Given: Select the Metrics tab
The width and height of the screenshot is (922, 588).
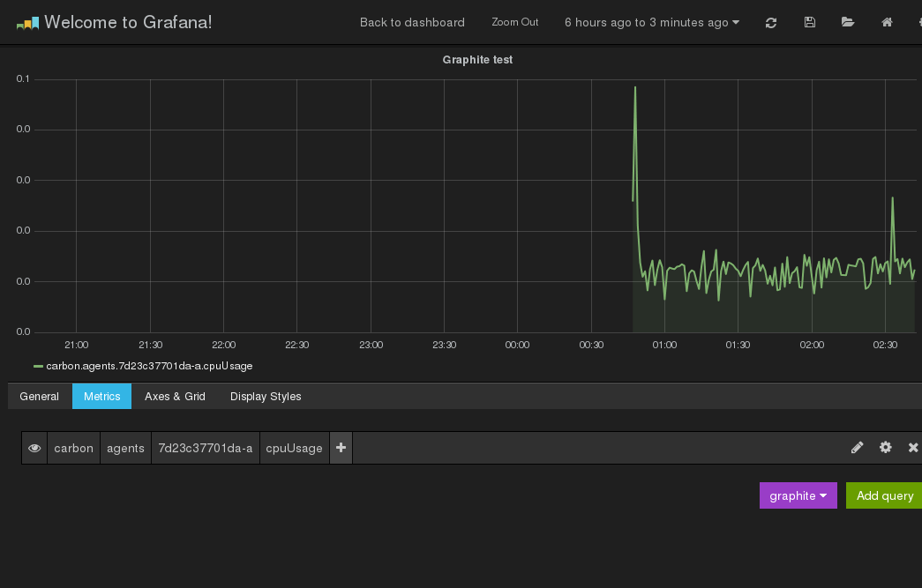Looking at the screenshot, I should (101, 397).
